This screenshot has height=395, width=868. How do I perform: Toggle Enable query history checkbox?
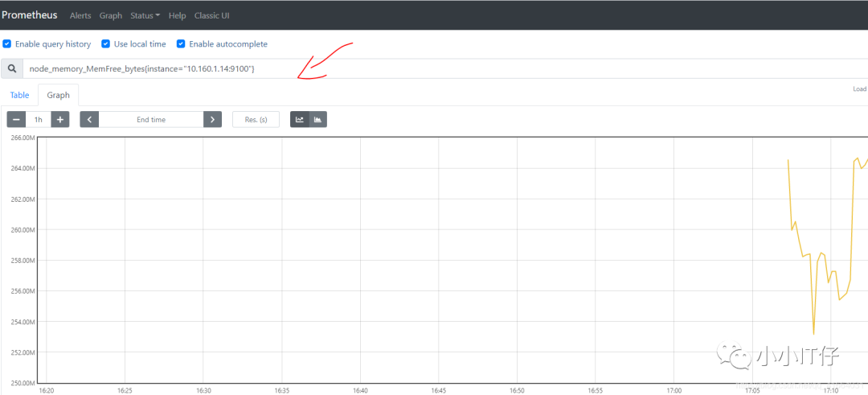[x=7, y=43]
